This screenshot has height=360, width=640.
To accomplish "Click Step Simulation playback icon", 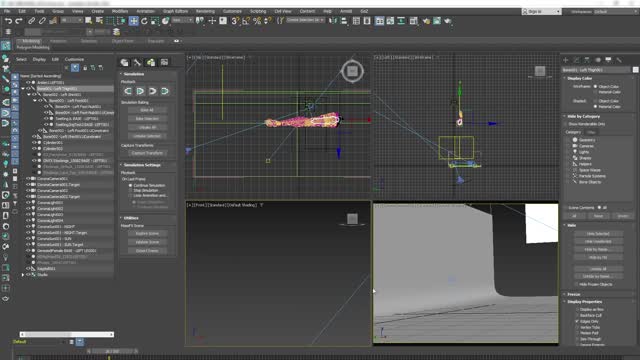I will (x=164, y=91).
